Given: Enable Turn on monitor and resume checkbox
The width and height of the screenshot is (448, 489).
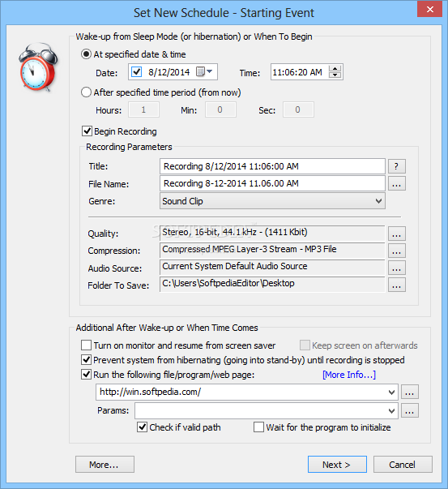Looking at the screenshot, I should point(87,345).
